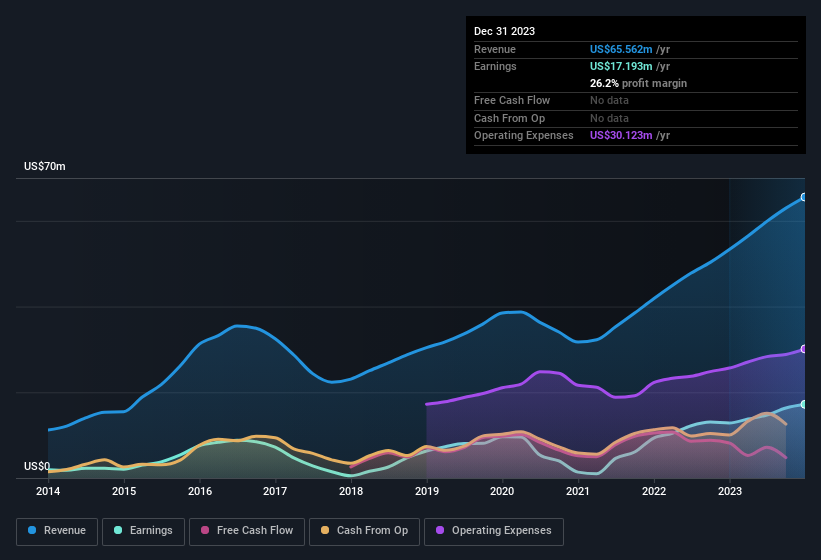
Task: Click the 2020 x-axis label
Action: (x=502, y=491)
